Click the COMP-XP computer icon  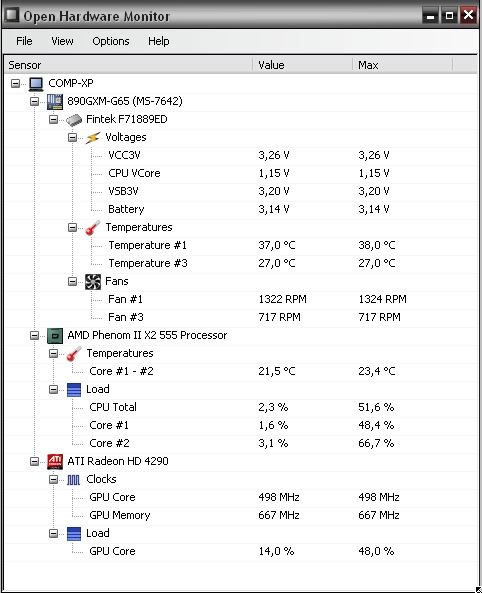pos(36,84)
